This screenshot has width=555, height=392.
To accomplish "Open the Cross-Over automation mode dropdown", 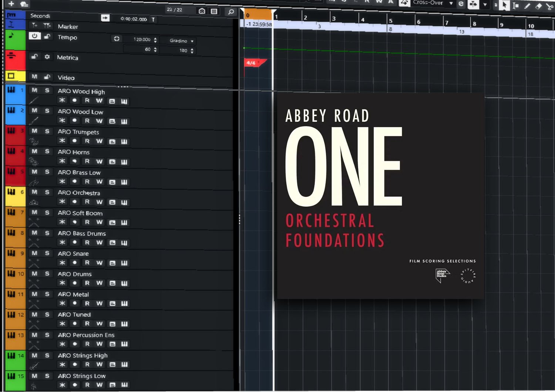I will pyautogui.click(x=451, y=3).
